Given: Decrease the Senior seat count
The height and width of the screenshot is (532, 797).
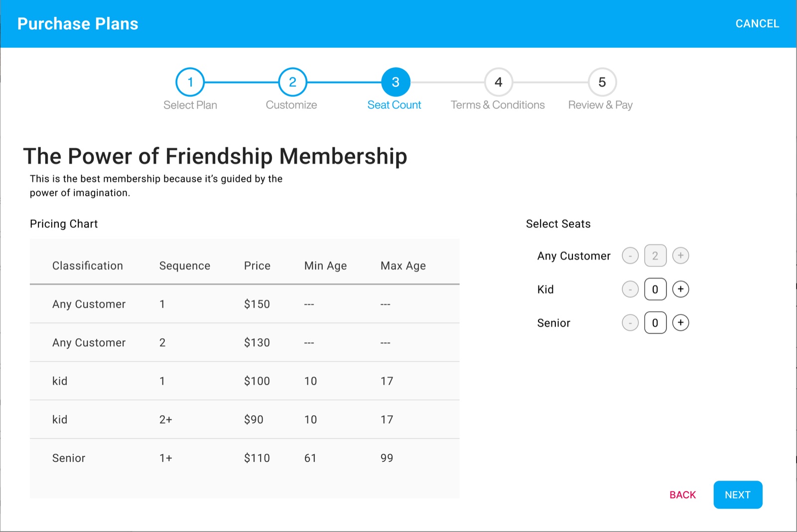Looking at the screenshot, I should click(x=630, y=323).
